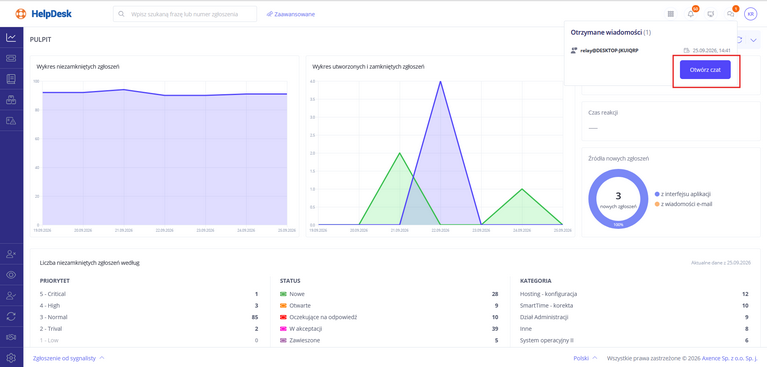Open the Polski language dropdown
The height and width of the screenshot is (367, 767).
pyautogui.click(x=585, y=358)
